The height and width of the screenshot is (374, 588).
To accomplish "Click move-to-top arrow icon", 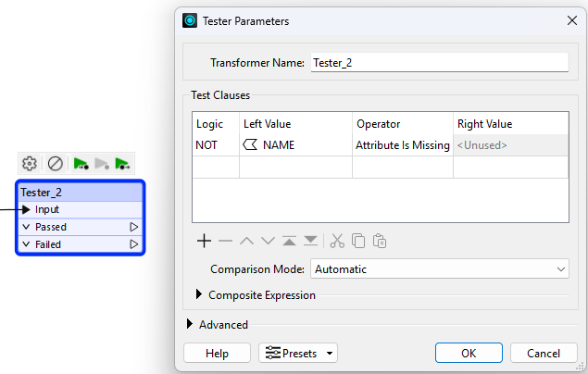I will (289, 241).
